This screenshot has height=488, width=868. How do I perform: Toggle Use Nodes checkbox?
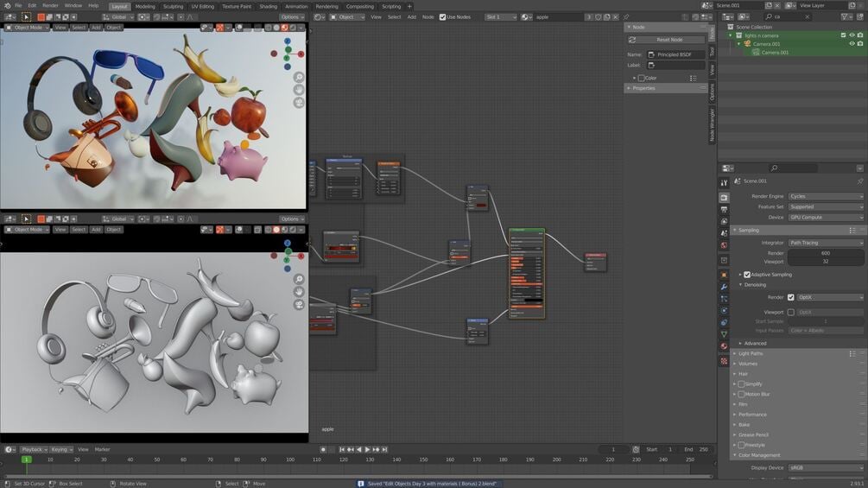[x=442, y=17]
